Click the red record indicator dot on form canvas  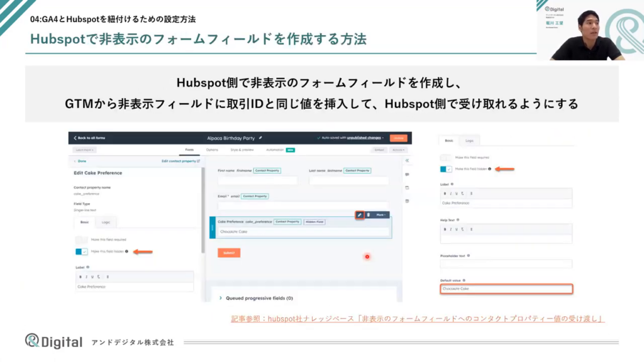coord(367,256)
